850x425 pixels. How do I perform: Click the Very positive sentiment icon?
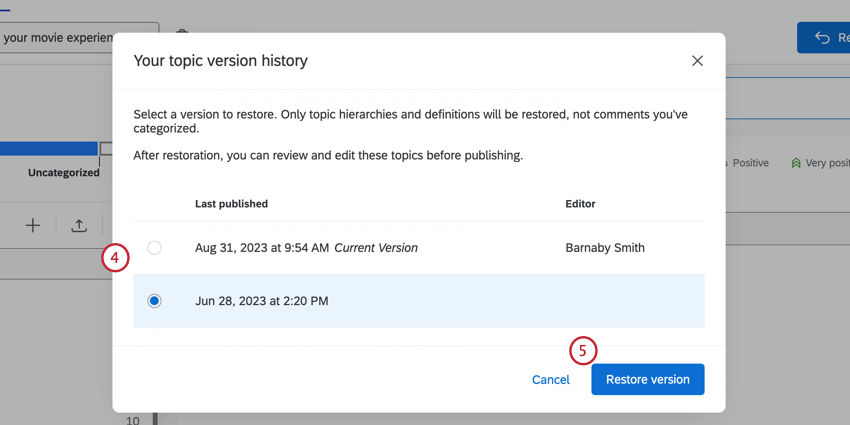click(x=796, y=163)
